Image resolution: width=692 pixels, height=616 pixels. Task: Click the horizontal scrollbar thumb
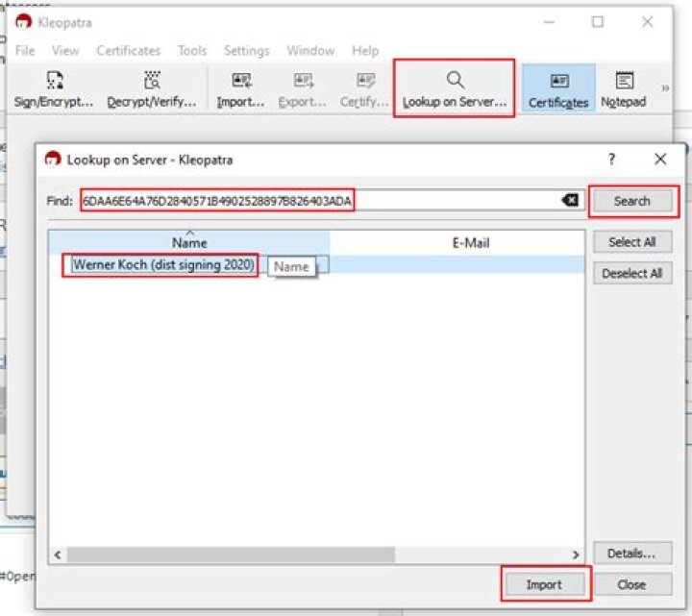[231, 554]
